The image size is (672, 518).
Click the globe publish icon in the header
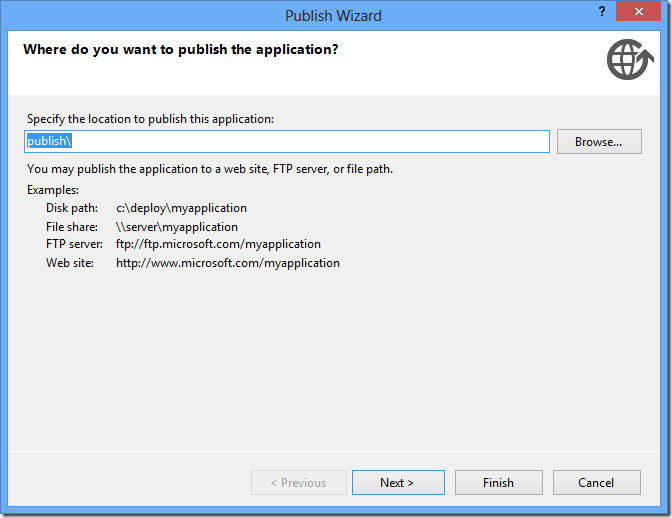click(625, 60)
